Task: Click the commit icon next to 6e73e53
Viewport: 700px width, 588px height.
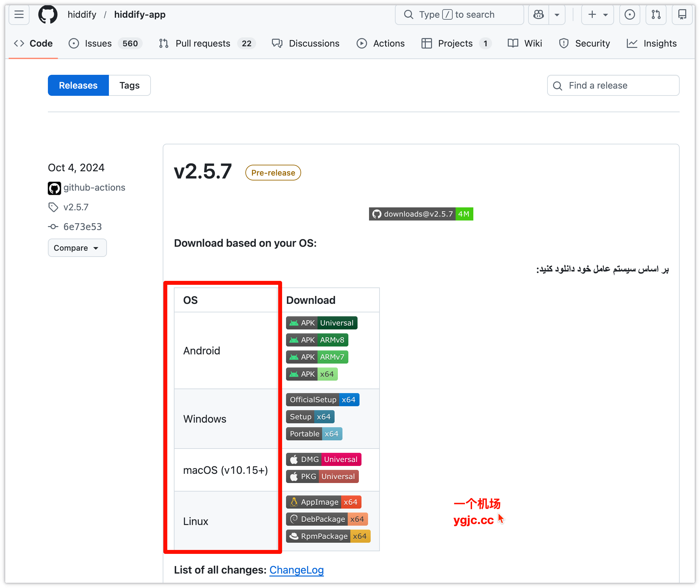Action: (x=53, y=226)
